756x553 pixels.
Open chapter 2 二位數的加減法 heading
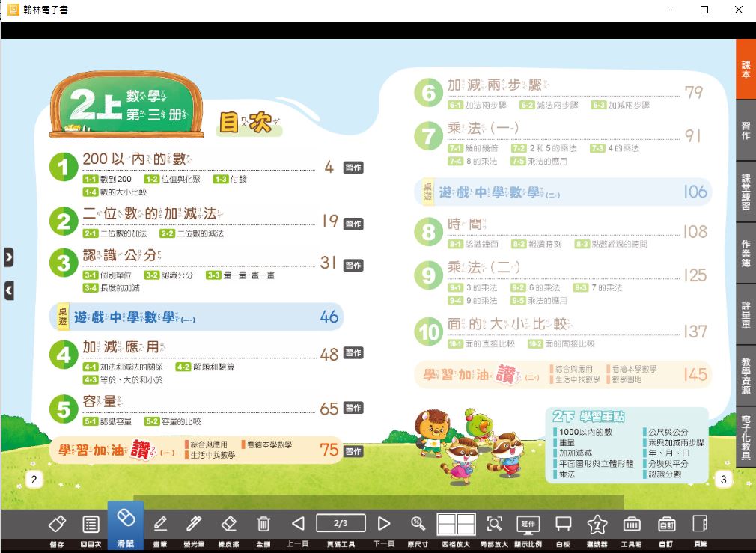[153, 213]
